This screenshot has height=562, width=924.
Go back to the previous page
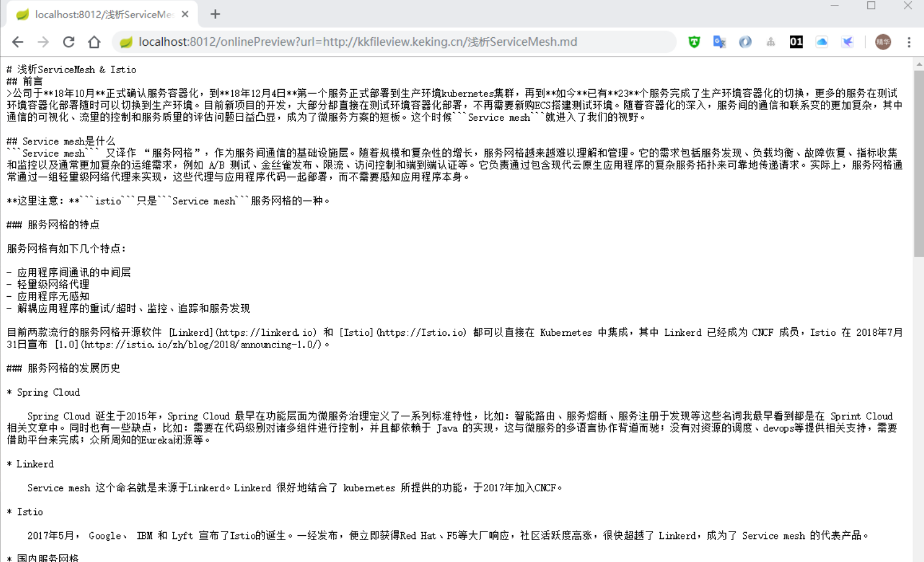(18, 42)
